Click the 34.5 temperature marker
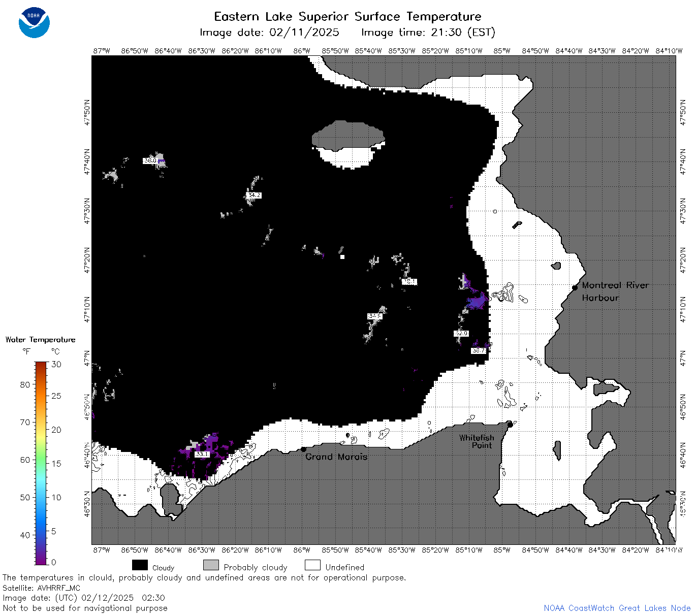 [375, 316]
